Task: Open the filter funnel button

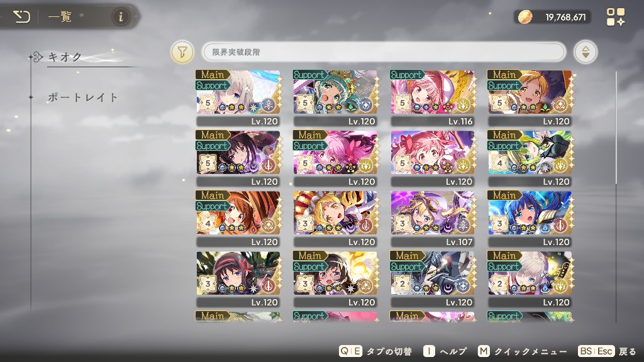Action: [x=182, y=52]
